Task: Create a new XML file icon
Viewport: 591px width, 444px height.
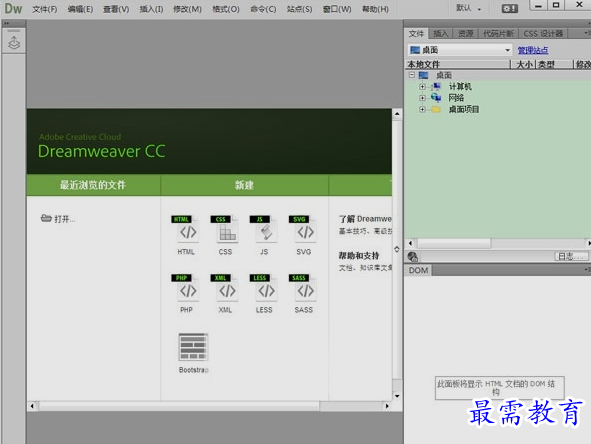Action: [x=224, y=288]
